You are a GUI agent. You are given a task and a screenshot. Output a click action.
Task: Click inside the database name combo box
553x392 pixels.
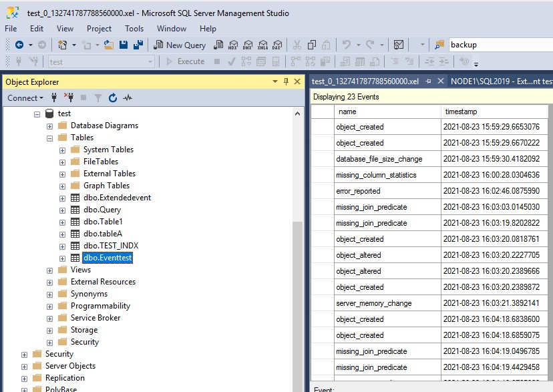[x=100, y=61]
